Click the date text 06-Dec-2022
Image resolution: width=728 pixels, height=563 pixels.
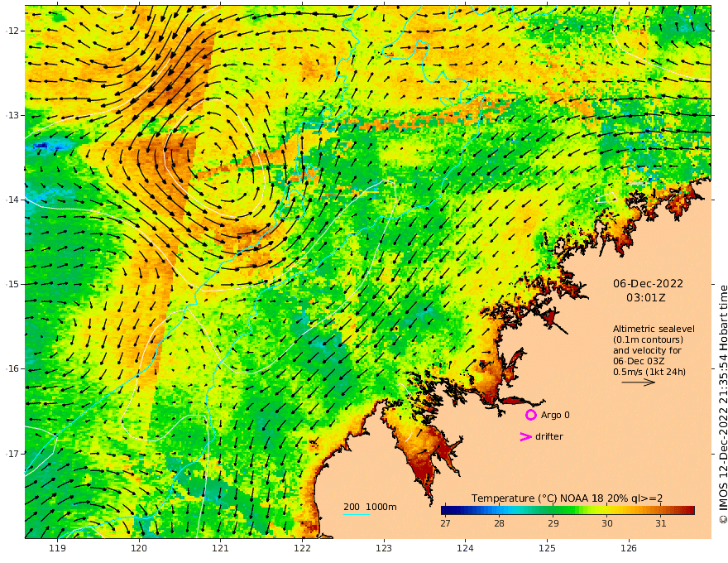[x=648, y=283]
